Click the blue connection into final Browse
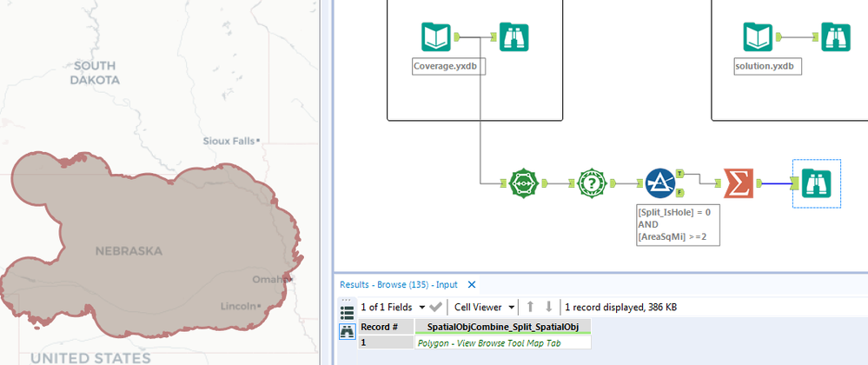This screenshot has height=365, width=868. [778, 183]
